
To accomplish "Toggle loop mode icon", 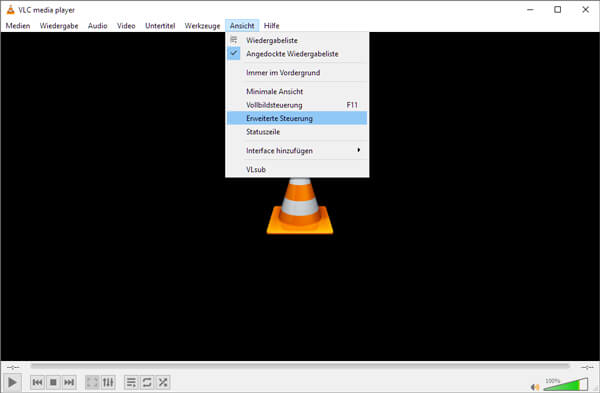I will 147,382.
